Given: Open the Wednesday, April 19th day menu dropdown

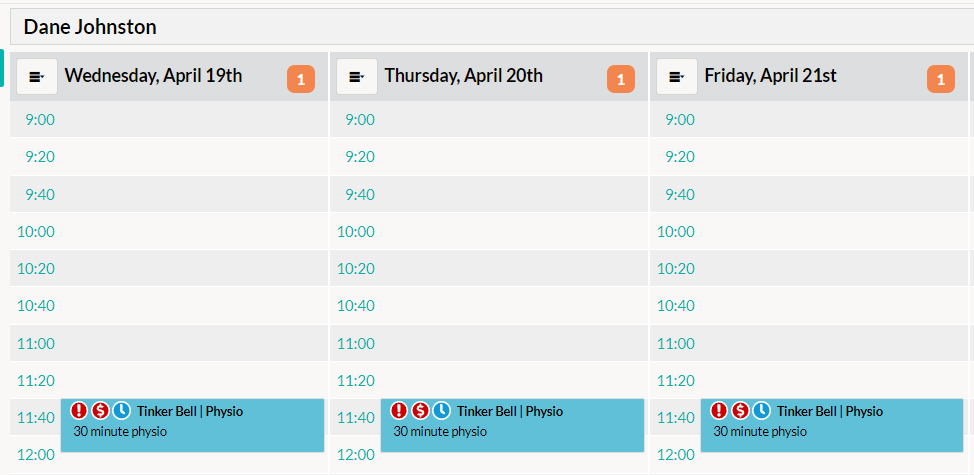Looking at the screenshot, I should 37,77.
